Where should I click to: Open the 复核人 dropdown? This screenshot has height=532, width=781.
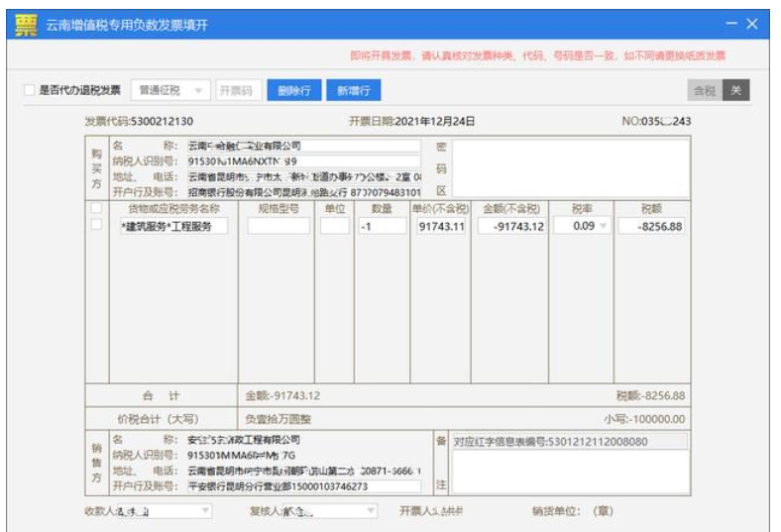click(329, 510)
